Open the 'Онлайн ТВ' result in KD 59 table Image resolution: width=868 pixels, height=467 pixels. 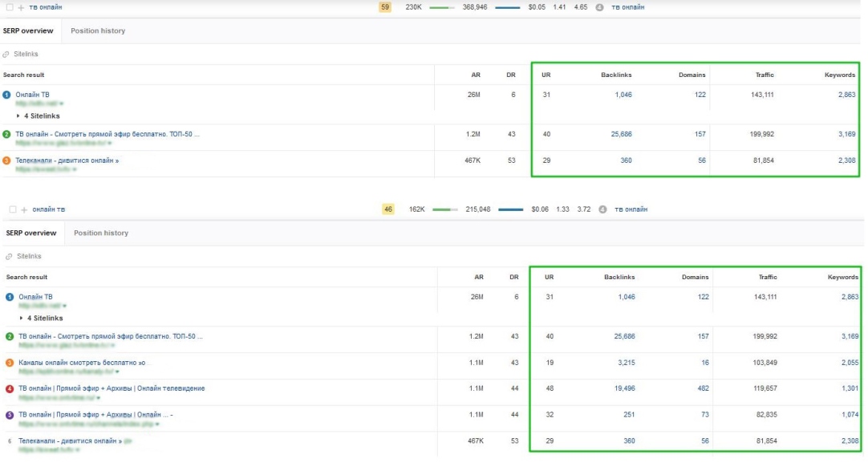(x=32, y=95)
